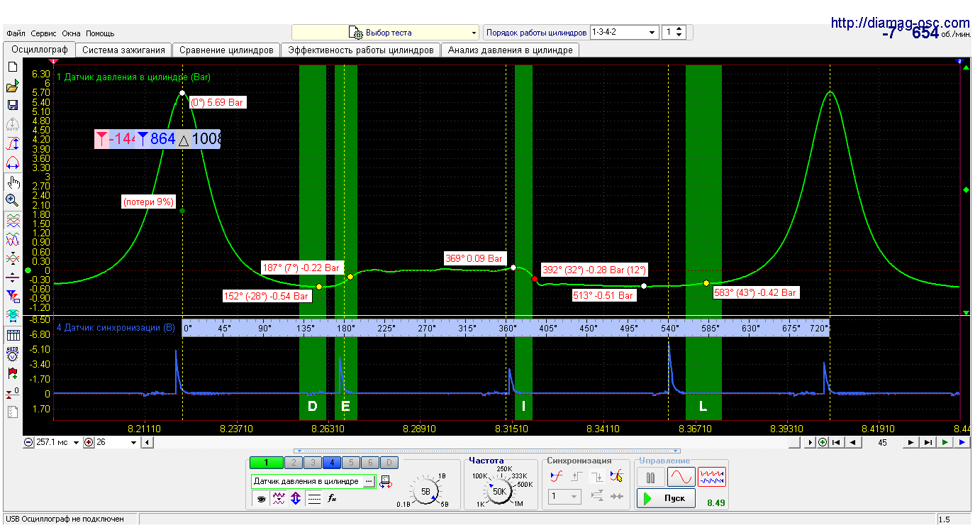Click the zoom out minus next to 257.1 мс
Image resolution: width=980 pixels, height=528 pixels.
[28, 442]
